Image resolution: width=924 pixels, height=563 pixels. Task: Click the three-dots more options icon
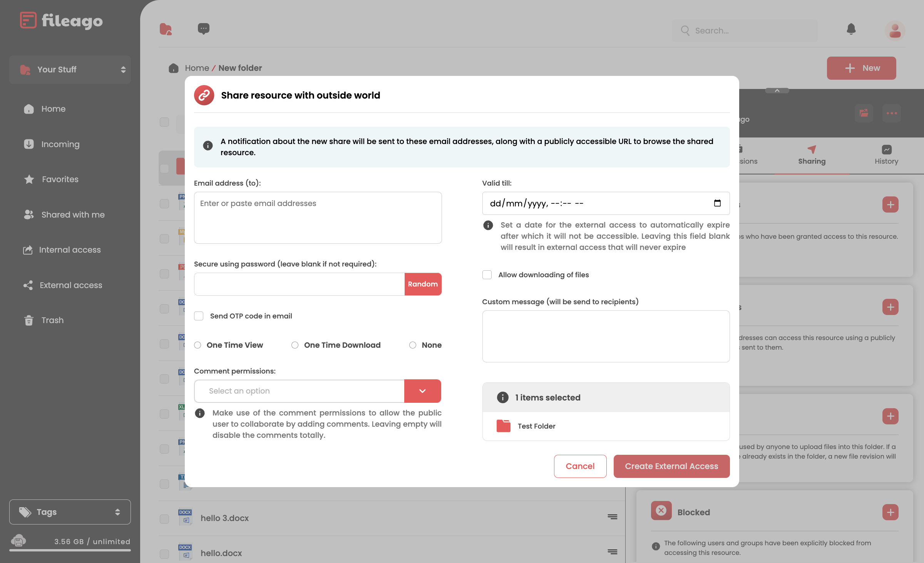[x=892, y=113]
